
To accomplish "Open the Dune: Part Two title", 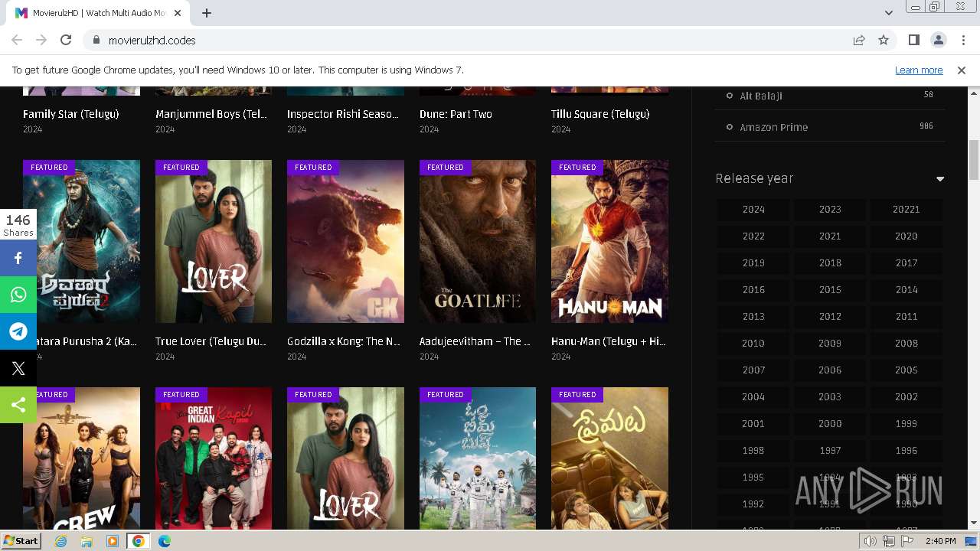I will click(x=456, y=114).
